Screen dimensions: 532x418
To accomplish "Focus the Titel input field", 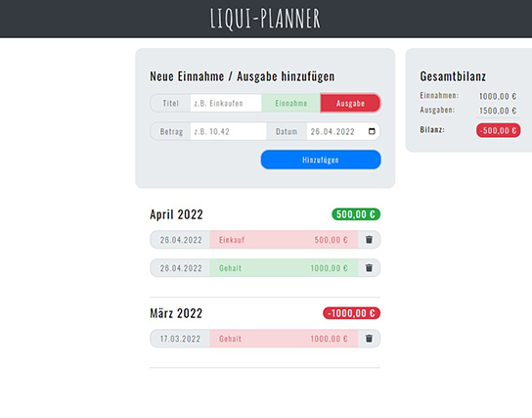I will coord(226,103).
